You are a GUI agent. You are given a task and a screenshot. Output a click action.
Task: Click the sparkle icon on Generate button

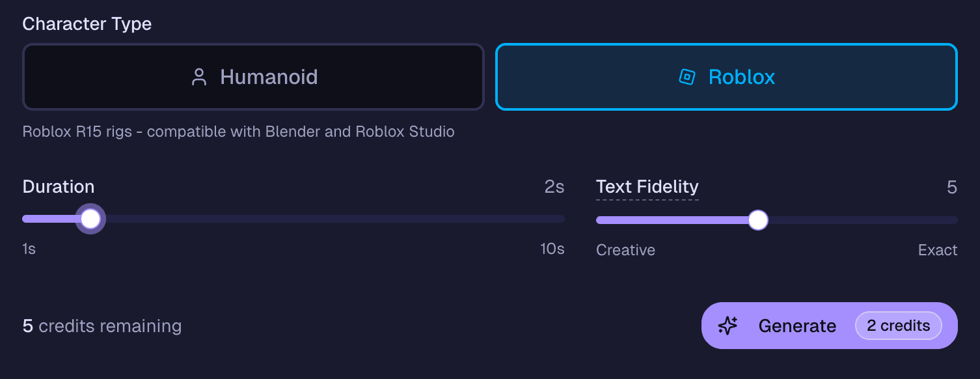(728, 326)
